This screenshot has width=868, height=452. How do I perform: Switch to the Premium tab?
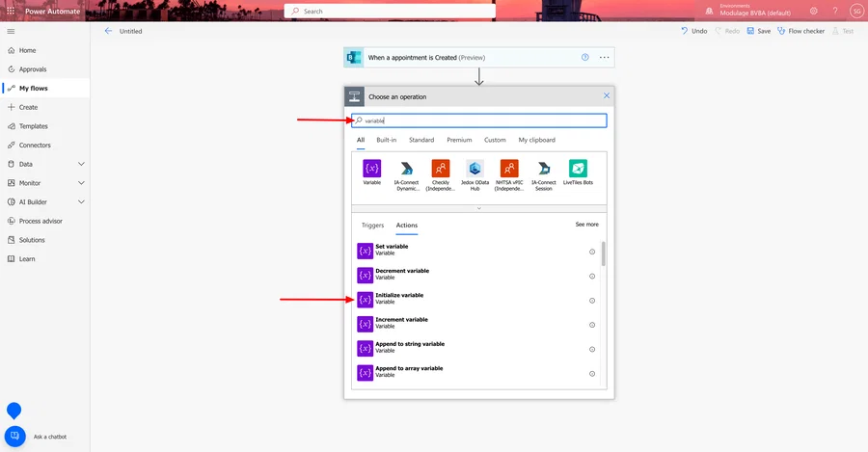point(459,140)
